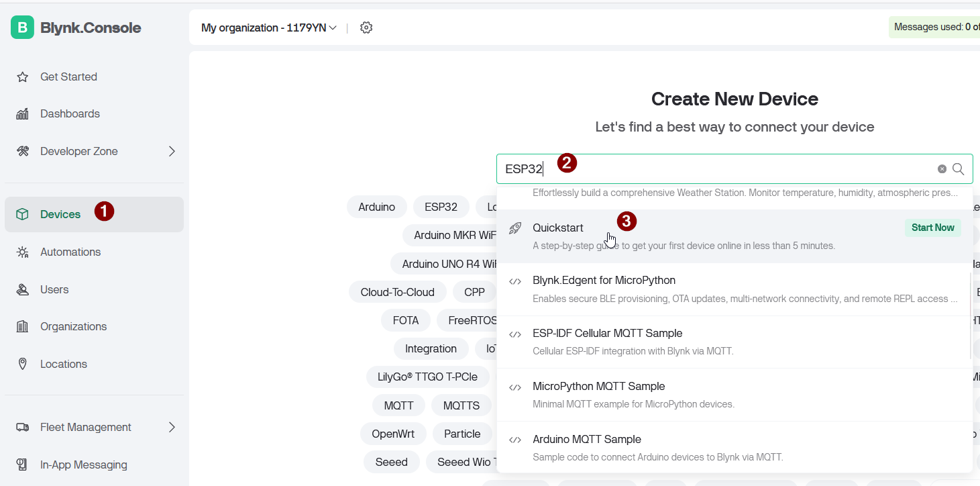Click the Get Started star icon
Image resolution: width=980 pixels, height=486 pixels.
(22, 77)
